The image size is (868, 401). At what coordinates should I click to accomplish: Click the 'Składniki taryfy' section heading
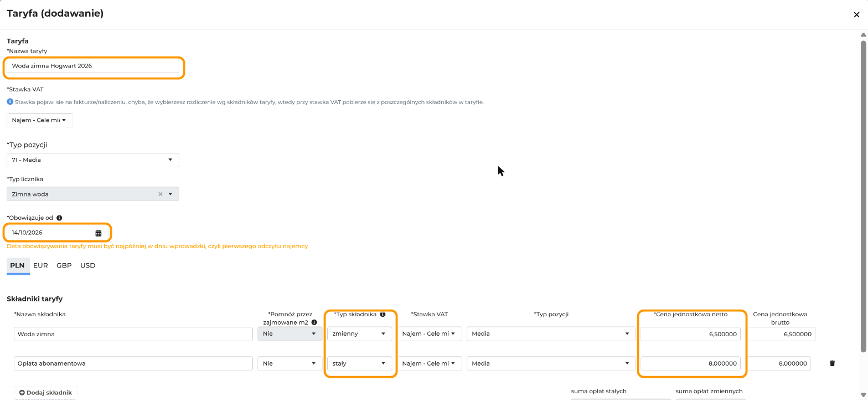34,299
